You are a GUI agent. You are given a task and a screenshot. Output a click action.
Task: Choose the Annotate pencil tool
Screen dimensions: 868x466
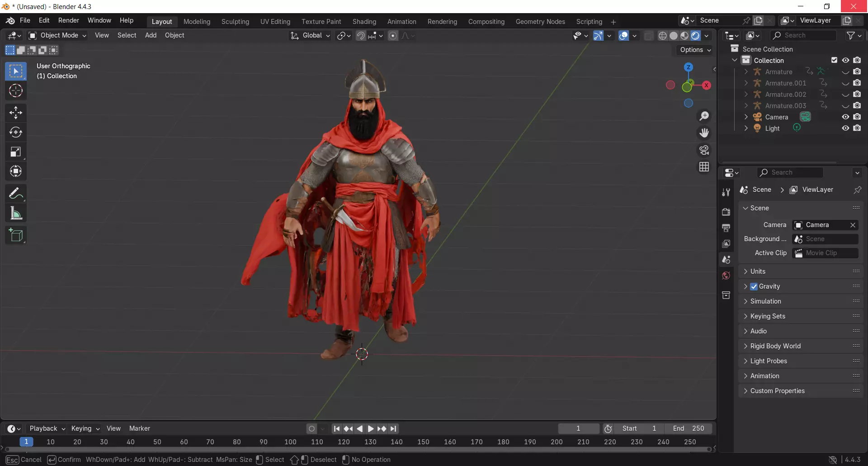click(16, 194)
